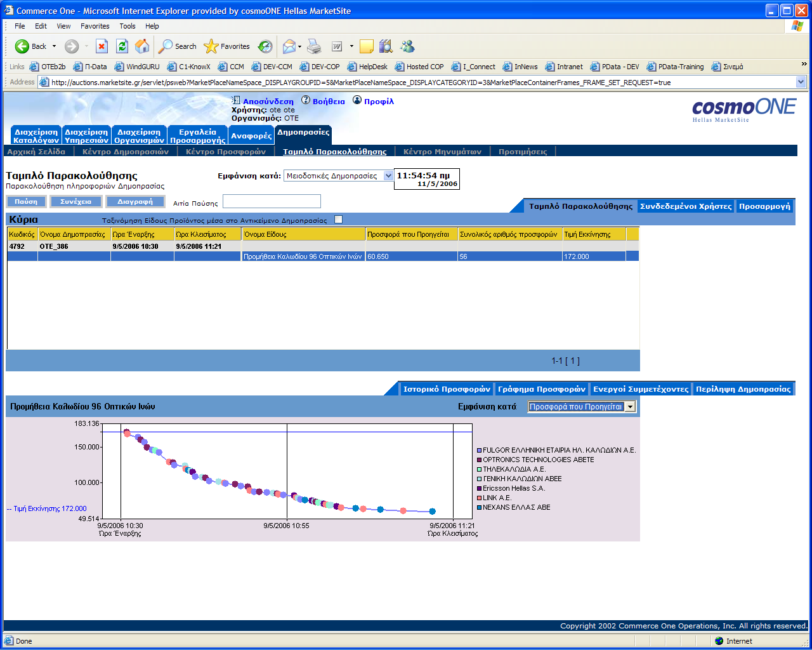The width and height of the screenshot is (812, 650).
Task: Switch to the Διαχείριση Καταλόγων tab
Action: pos(36,136)
